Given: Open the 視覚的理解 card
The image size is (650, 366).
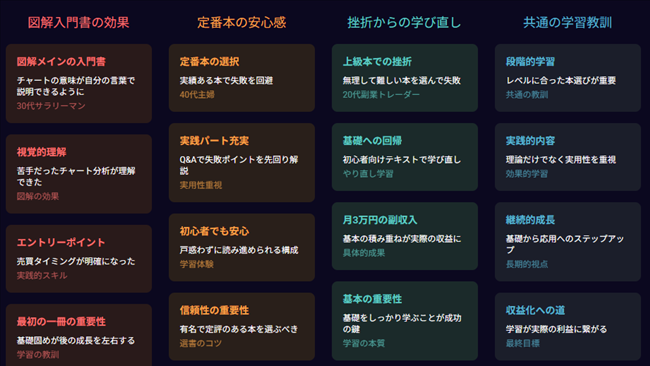Looking at the screenshot, I should click(79, 174).
